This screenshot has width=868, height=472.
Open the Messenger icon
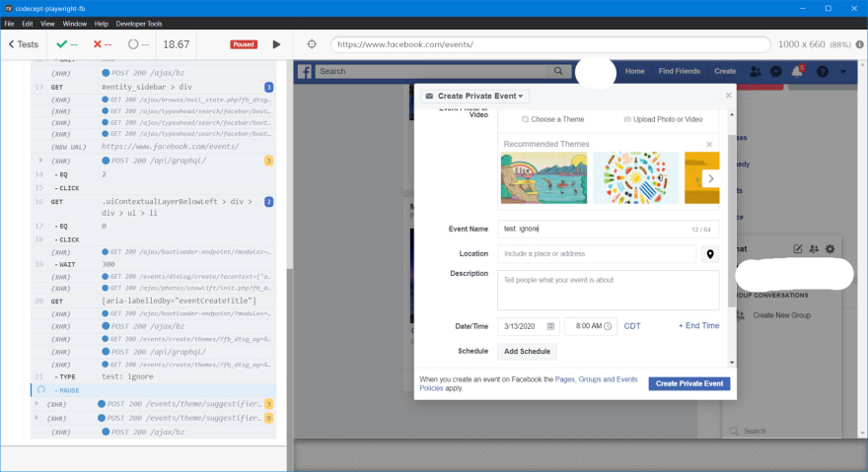tap(776, 71)
